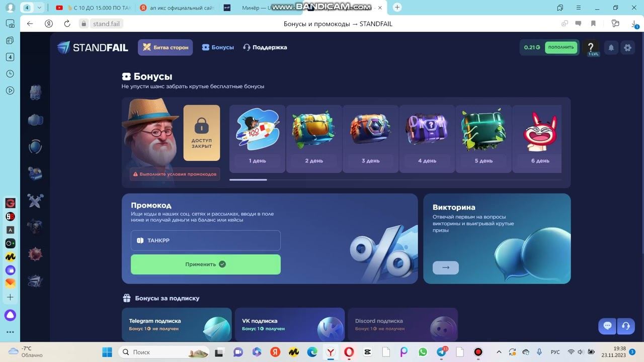Viewport: 644px width, 362px height.
Task: Open Opera from the taskbar
Action: click(x=349, y=352)
